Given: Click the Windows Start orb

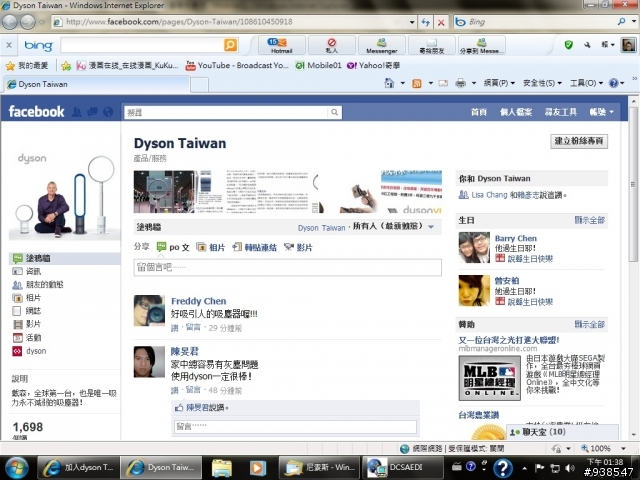Looking at the screenshot, I should pos(16,468).
